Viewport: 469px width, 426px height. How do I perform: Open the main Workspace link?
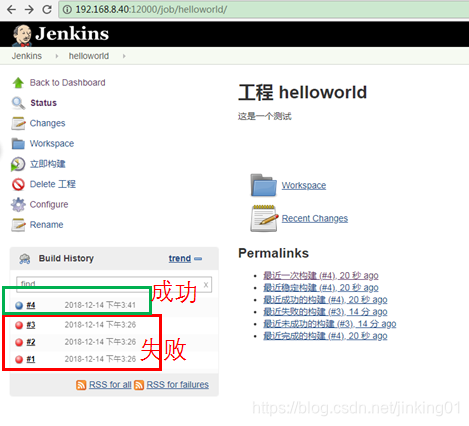304,185
